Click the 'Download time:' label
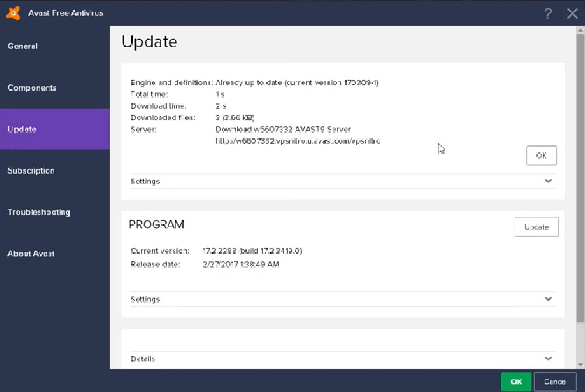The height and width of the screenshot is (392, 585). click(x=158, y=106)
